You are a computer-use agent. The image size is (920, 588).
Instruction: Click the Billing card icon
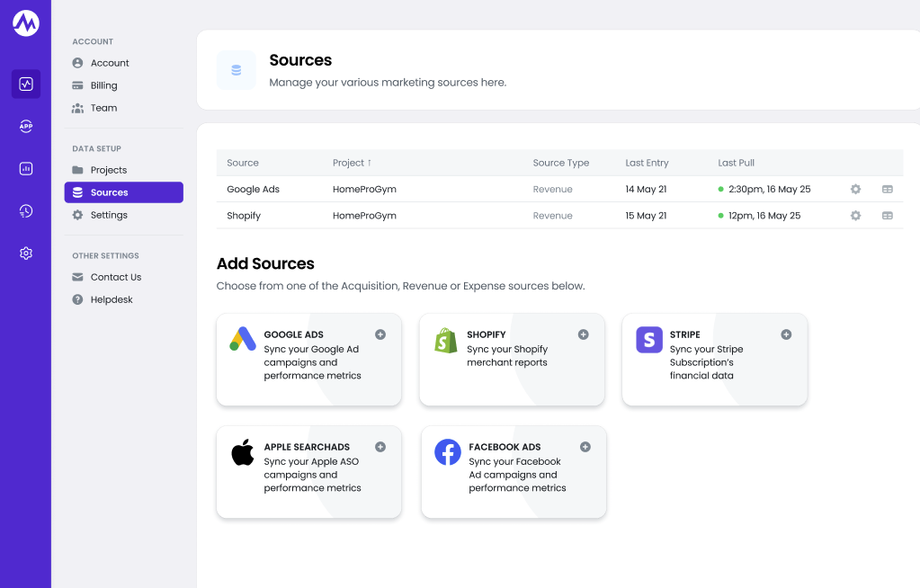coord(77,85)
